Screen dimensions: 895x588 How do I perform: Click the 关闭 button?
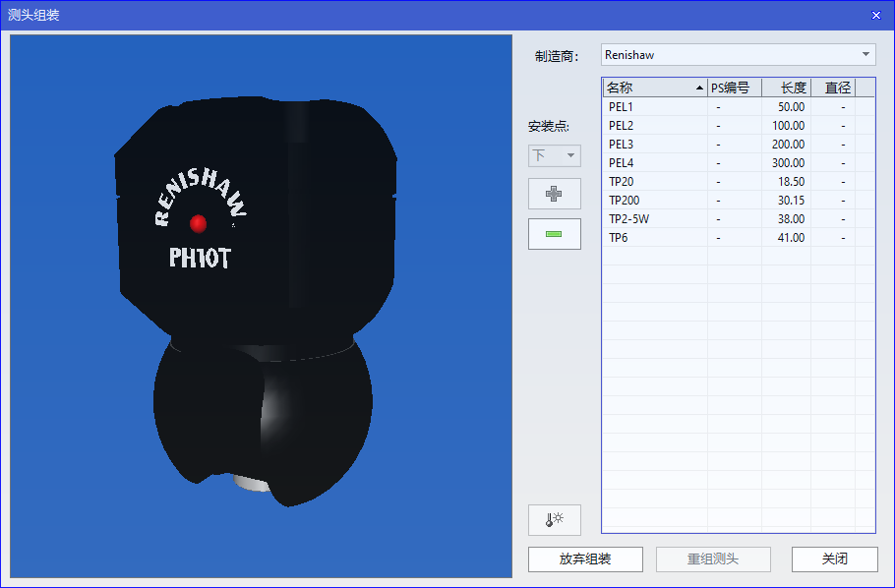point(834,559)
